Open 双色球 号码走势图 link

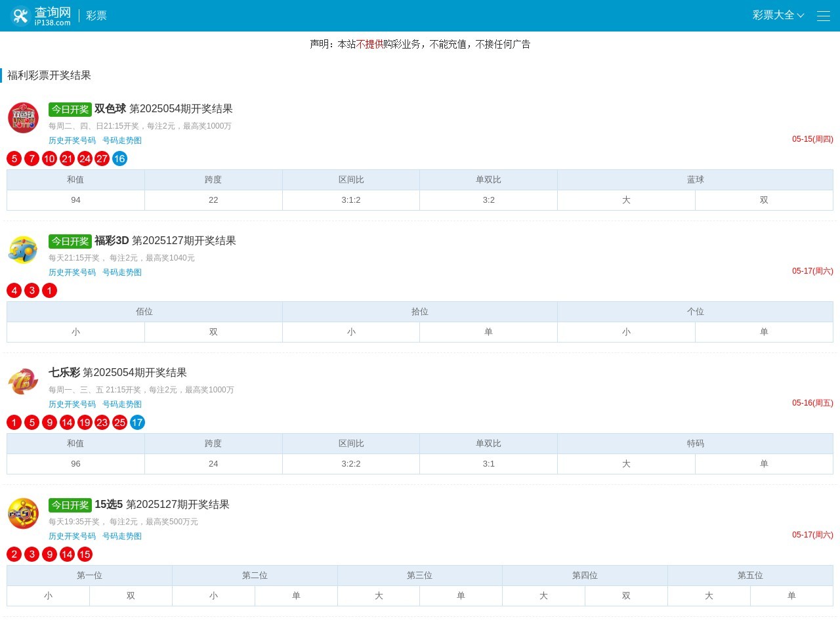point(122,140)
